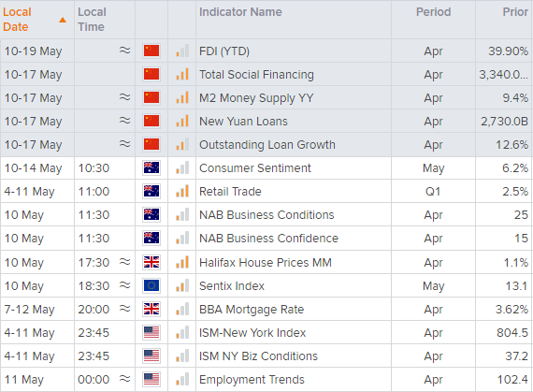Click the China flag next to FDI (YTD)
The height and width of the screenshot is (392, 533).
tap(151, 51)
